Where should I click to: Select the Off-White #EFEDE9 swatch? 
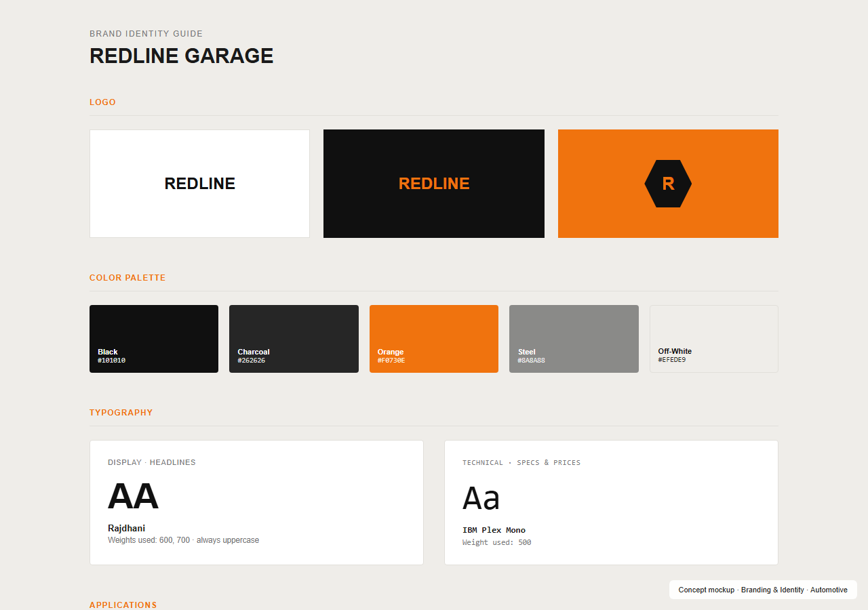click(714, 339)
